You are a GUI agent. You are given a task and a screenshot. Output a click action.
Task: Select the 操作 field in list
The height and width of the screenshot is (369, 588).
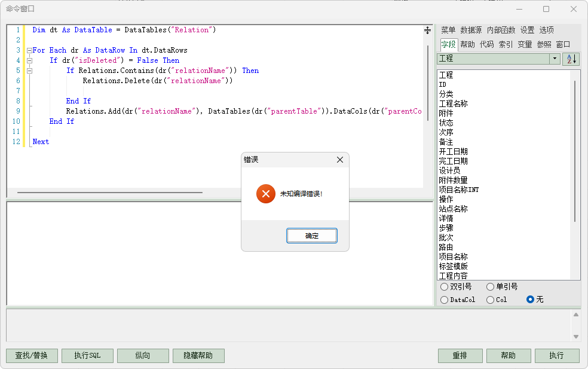click(446, 199)
